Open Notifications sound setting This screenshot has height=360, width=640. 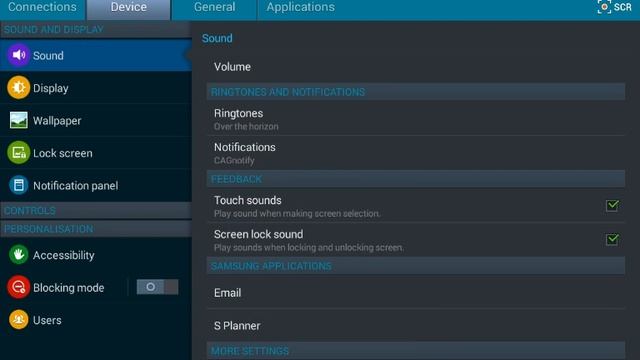point(416,153)
